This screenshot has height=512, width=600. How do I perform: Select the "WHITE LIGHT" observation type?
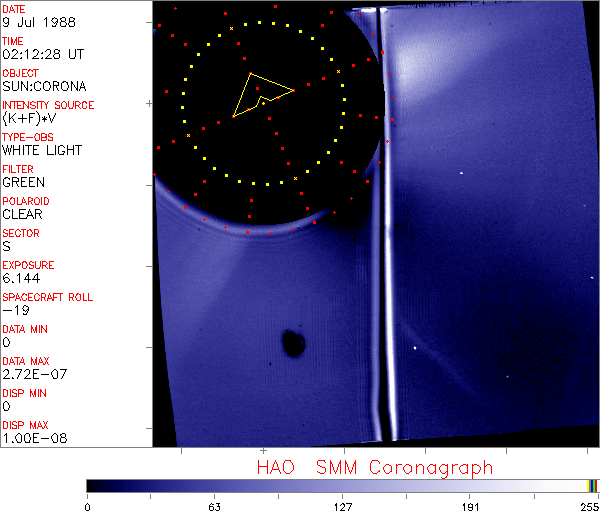[x=41, y=150]
